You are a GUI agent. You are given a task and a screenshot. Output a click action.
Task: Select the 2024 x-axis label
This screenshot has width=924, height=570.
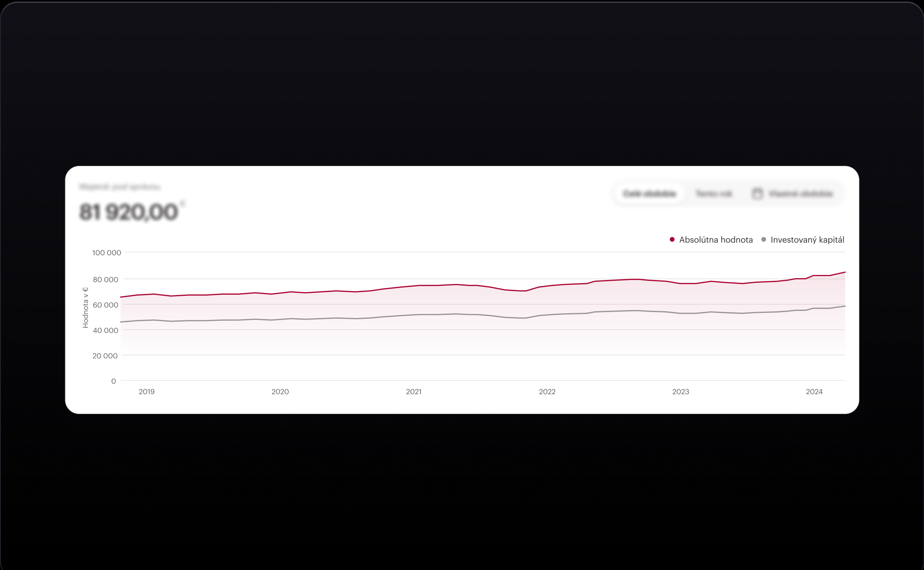[814, 391]
